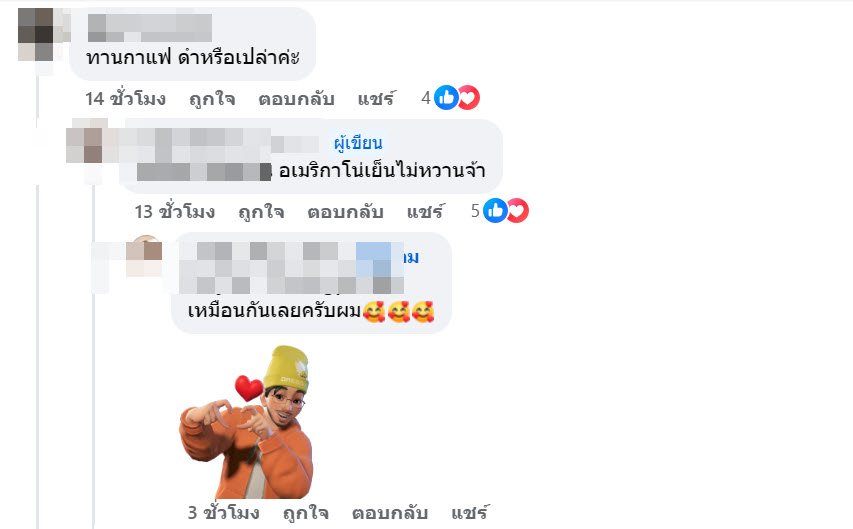Screen dimensions: 853x529
Task: Like the อเมริกาโน่เย็นไม่หวาน reply
Action: [262, 212]
